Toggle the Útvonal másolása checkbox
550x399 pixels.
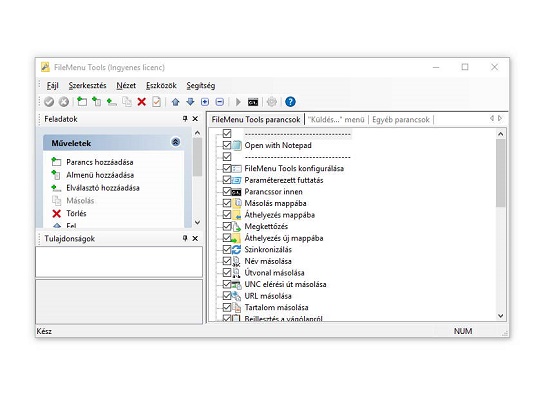[x=227, y=272]
